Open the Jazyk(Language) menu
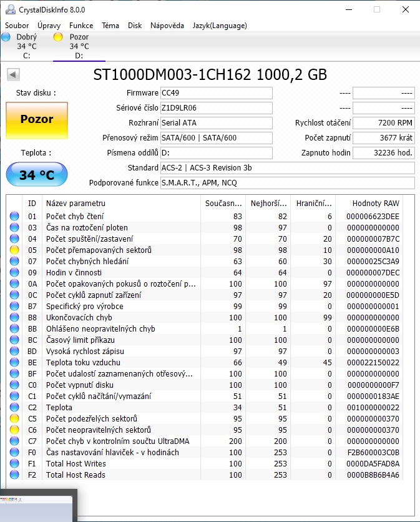This screenshot has height=522, width=420. point(220,26)
